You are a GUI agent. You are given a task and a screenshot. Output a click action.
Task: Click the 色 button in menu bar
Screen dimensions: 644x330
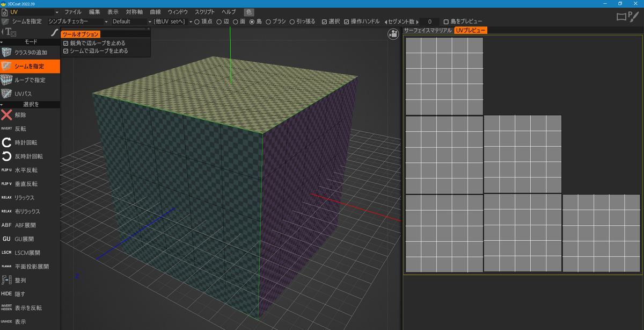tap(249, 12)
